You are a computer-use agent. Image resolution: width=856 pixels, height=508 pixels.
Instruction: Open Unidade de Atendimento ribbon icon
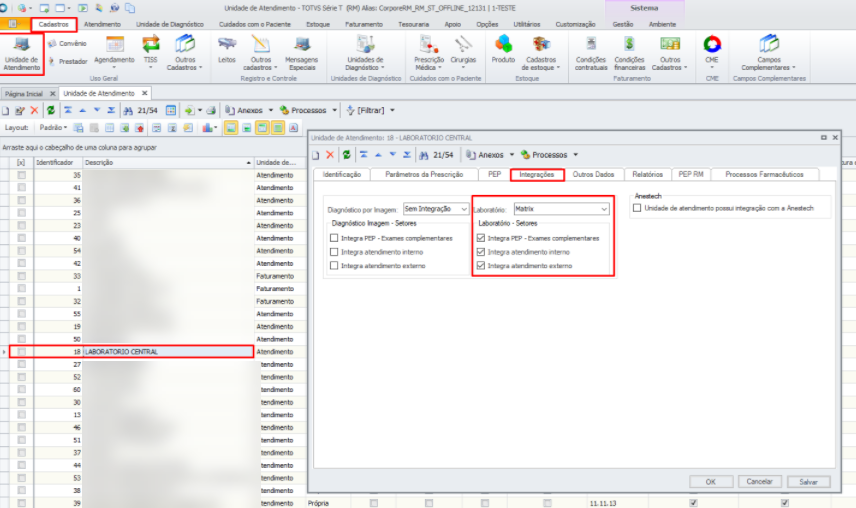tap(22, 53)
